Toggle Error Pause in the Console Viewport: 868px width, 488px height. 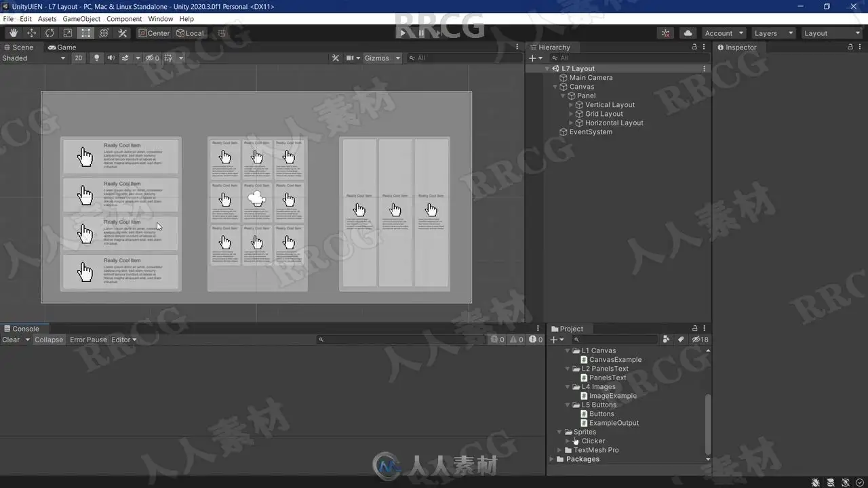[88, 340]
